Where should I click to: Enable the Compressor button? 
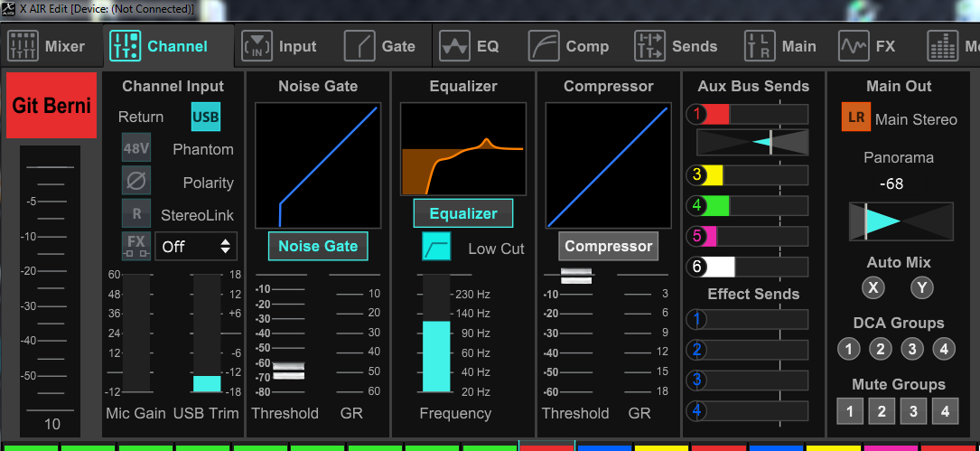(x=608, y=246)
